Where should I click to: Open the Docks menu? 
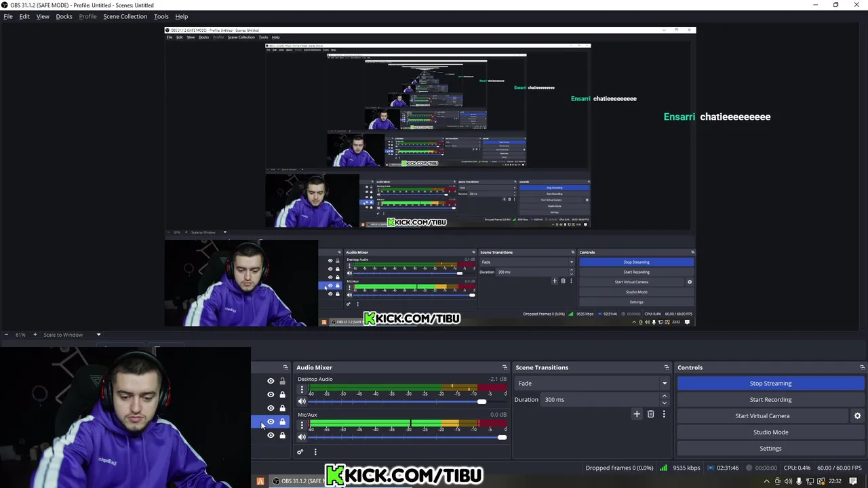tap(64, 16)
